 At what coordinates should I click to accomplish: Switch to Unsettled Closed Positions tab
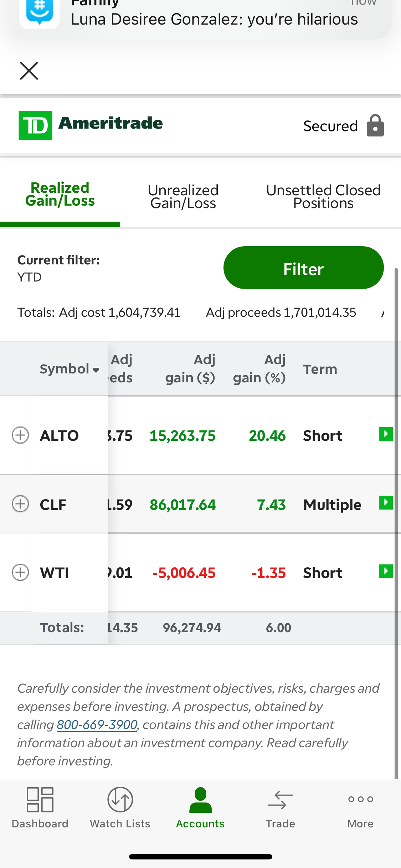point(323,197)
